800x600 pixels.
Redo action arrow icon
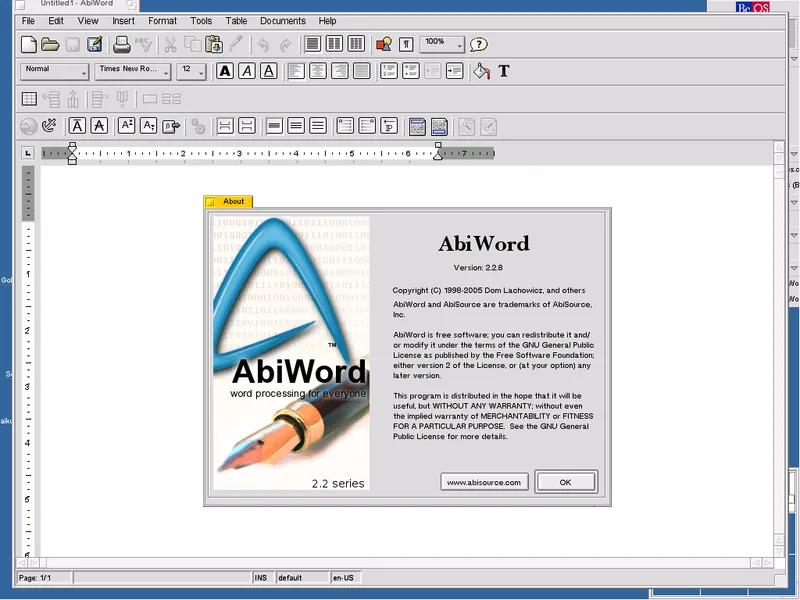[285, 45]
